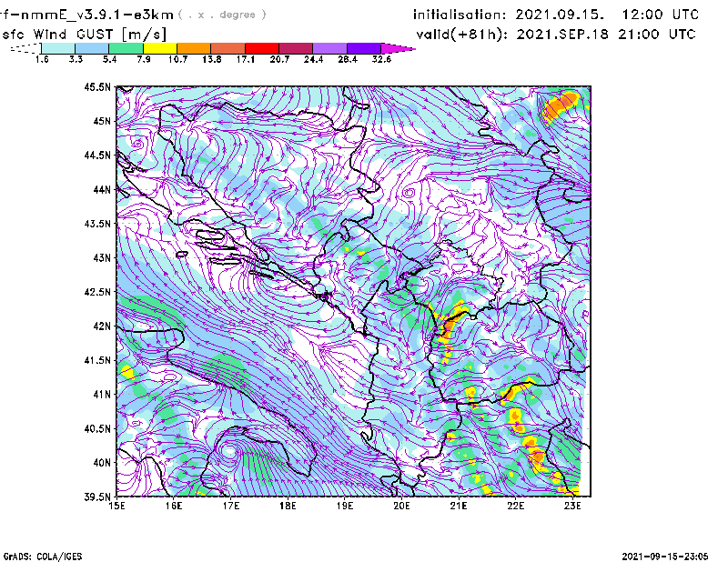
Task: Click the legend value '28.4'
Action: point(348,59)
